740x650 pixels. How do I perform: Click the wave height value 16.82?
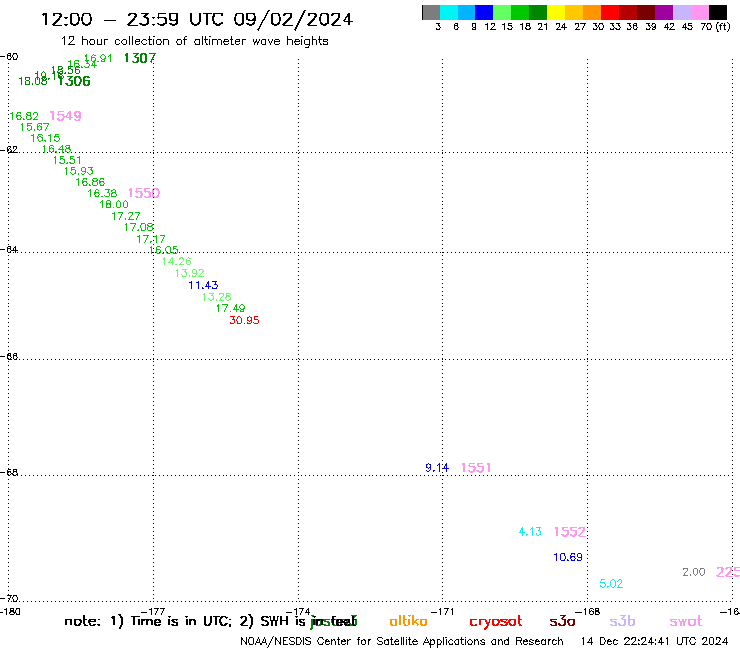(24, 116)
